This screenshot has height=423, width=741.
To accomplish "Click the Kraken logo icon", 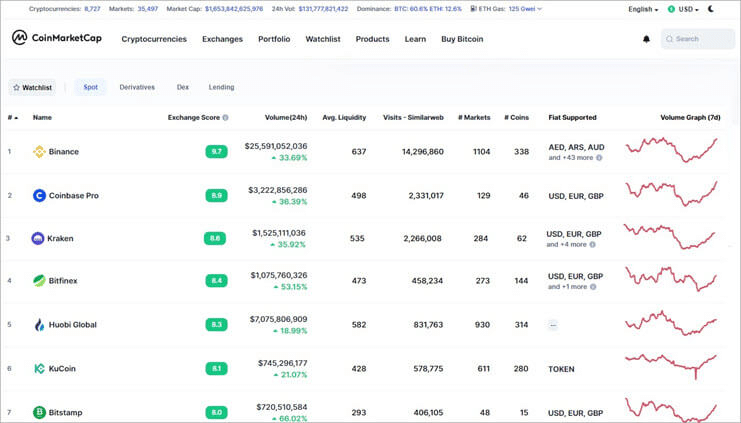I will click(38, 238).
